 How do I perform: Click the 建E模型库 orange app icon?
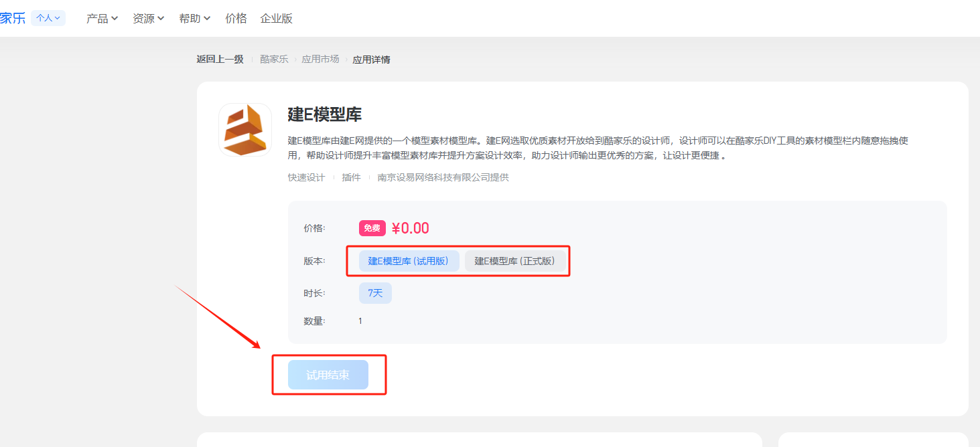click(x=245, y=130)
